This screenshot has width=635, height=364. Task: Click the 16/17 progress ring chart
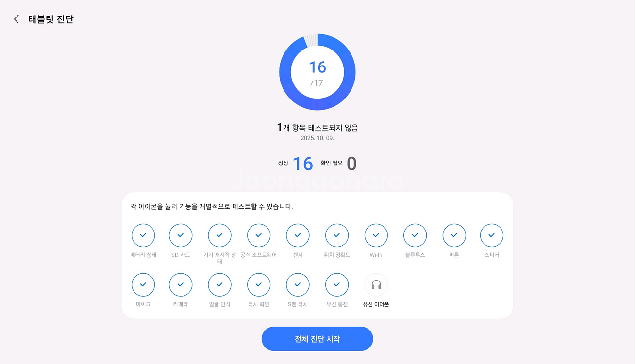coord(317,72)
